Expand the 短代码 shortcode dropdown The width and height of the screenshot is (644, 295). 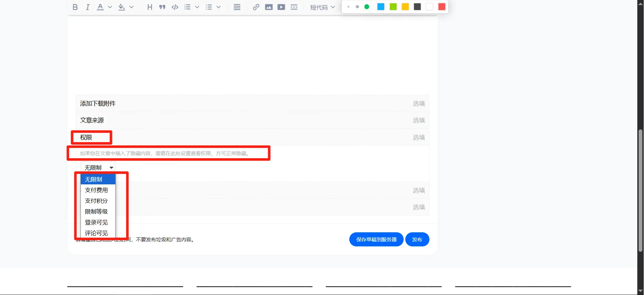click(322, 7)
